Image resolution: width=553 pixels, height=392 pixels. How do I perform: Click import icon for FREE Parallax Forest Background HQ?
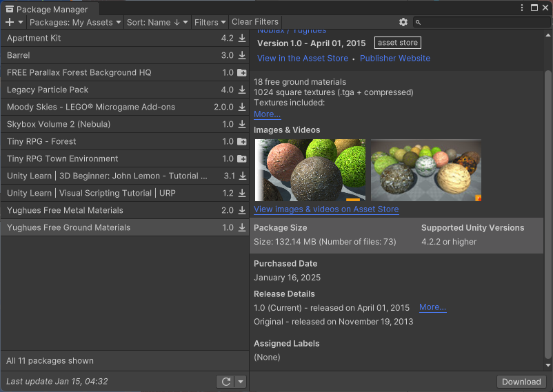[242, 72]
